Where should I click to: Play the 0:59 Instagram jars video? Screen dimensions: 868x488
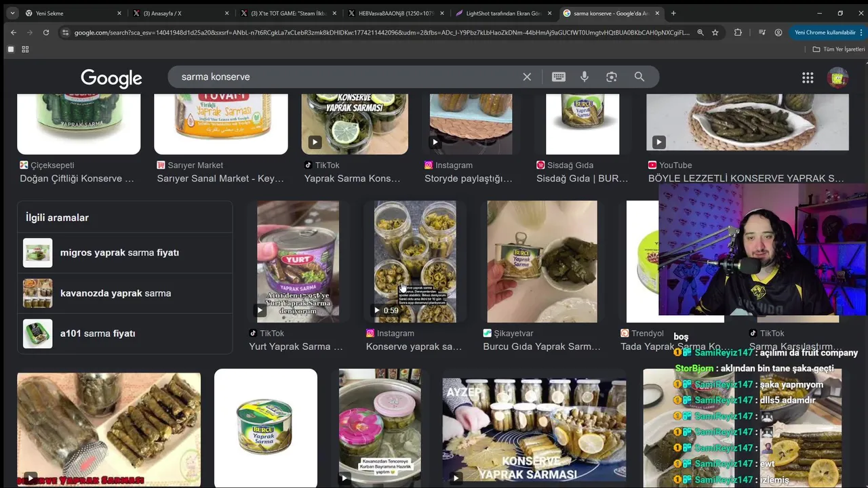pyautogui.click(x=415, y=261)
